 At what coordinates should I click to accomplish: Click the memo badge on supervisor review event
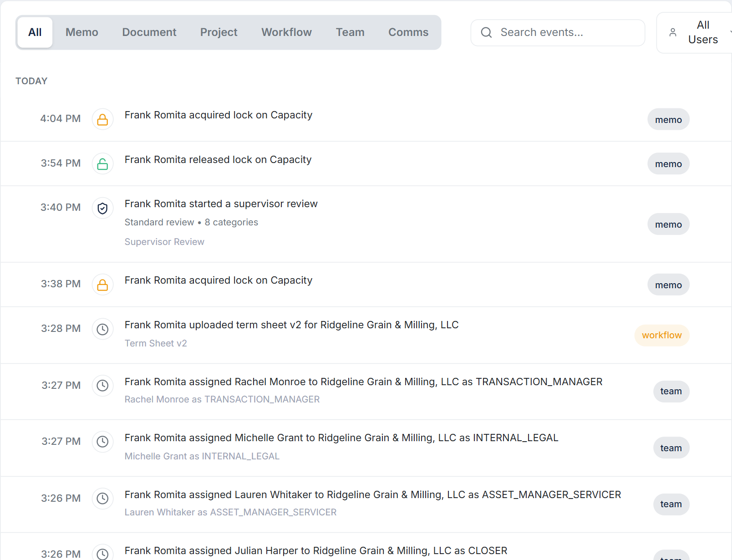(668, 224)
